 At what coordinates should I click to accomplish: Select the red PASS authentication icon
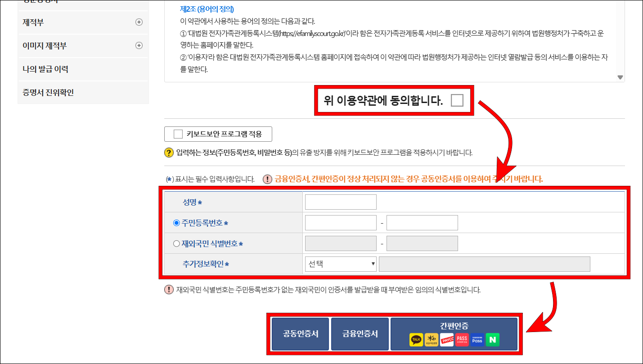point(462,340)
